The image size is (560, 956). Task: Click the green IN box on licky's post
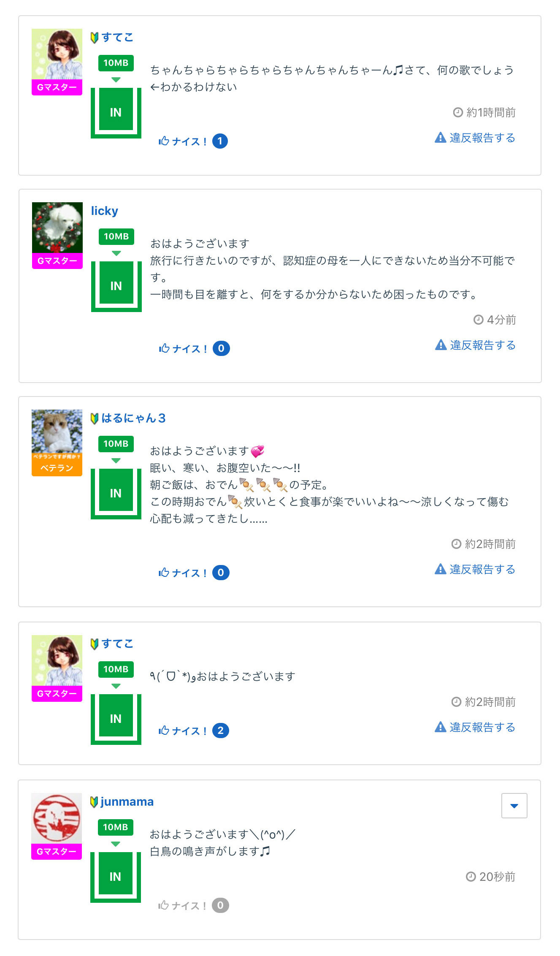116,286
